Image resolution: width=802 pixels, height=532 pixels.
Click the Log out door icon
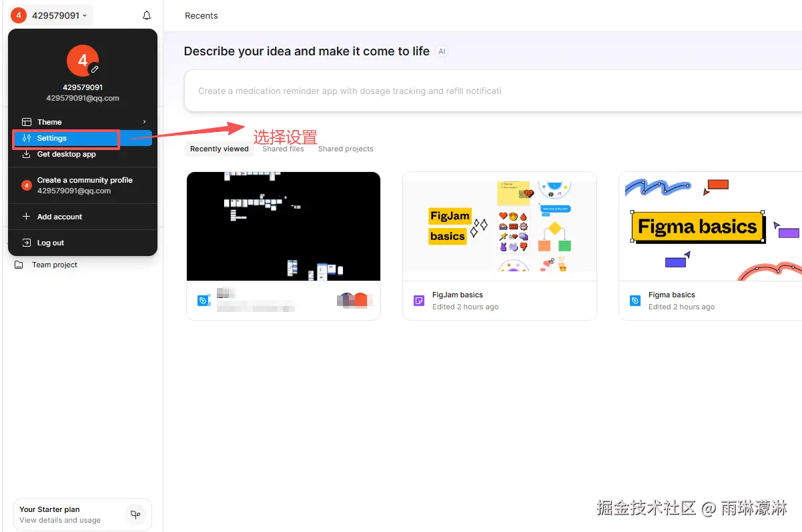27,243
